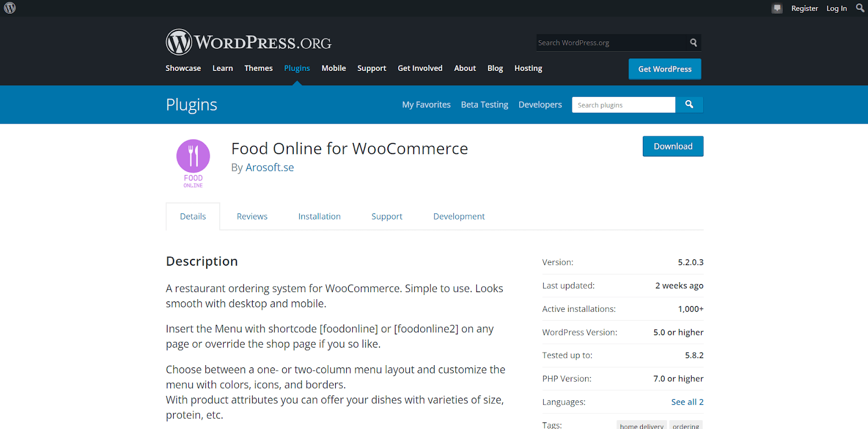The width and height of the screenshot is (868, 429).
Task: Open the Arosoft.se author link
Action: point(270,167)
